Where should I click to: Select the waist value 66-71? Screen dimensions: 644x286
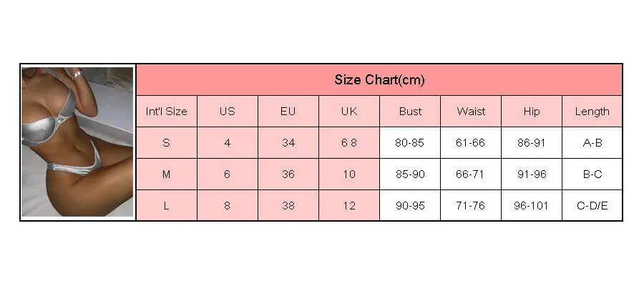point(470,174)
